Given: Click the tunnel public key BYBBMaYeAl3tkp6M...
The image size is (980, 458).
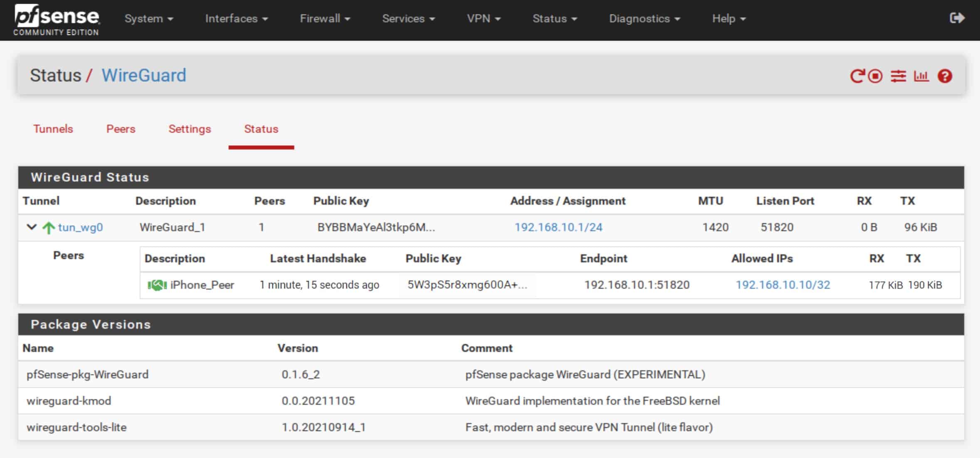Looking at the screenshot, I should [376, 227].
